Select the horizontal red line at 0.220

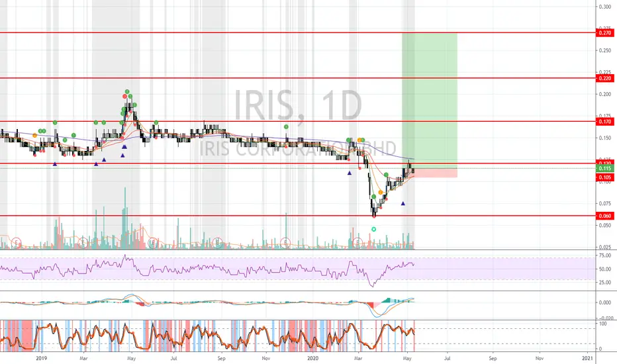(298, 77)
